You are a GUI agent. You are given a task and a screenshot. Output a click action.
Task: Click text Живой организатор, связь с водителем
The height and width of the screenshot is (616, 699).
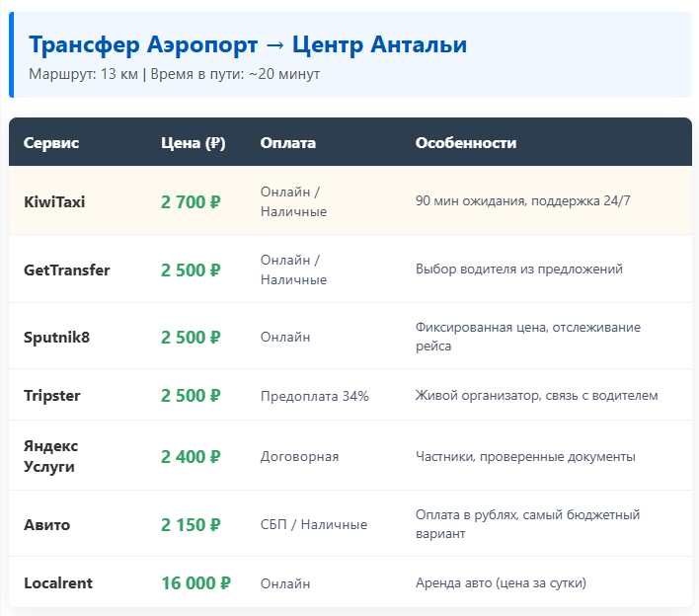537,395
